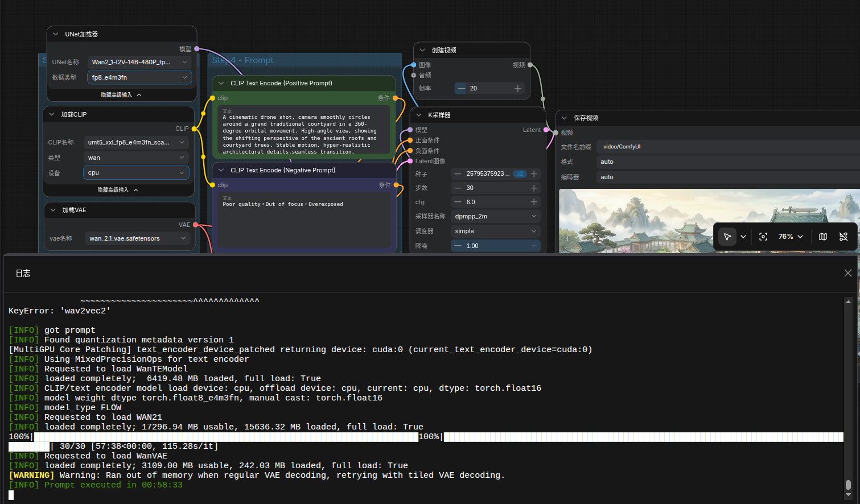Viewport: 860px width, 504px height.
Task: Increase the 帧率 value of 20
Action: click(518, 88)
